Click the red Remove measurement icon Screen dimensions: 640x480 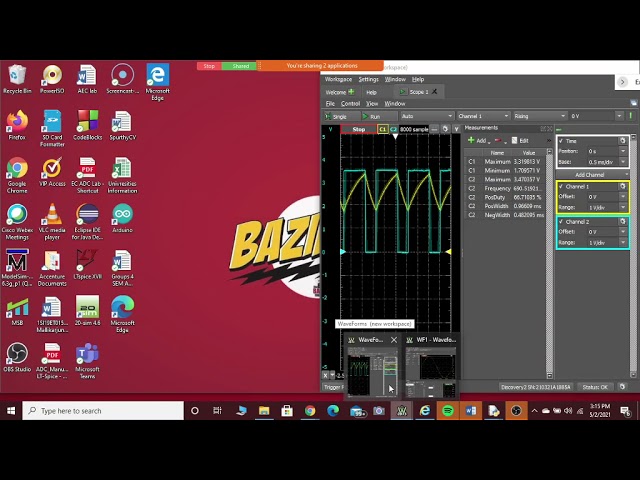(498, 140)
